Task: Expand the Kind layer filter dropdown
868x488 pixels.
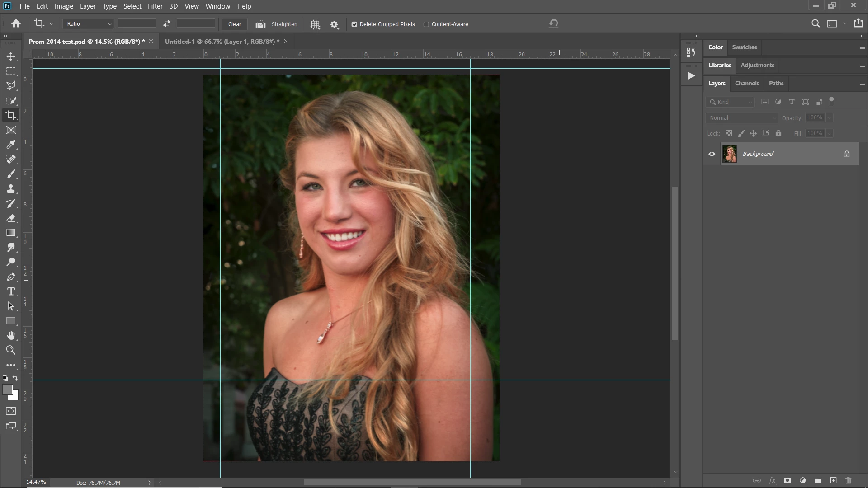Action: [x=731, y=102]
